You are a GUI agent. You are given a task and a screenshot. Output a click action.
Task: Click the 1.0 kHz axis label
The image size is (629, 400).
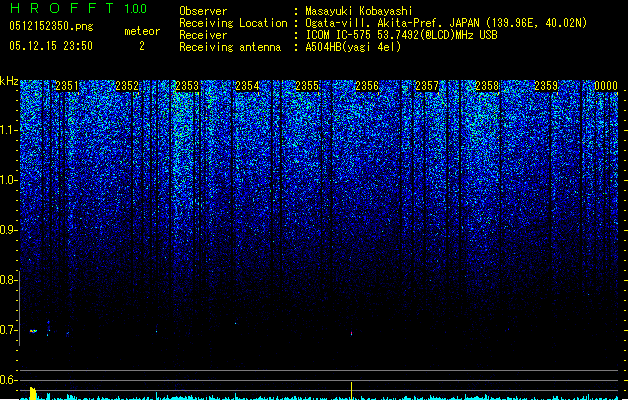tap(8, 180)
